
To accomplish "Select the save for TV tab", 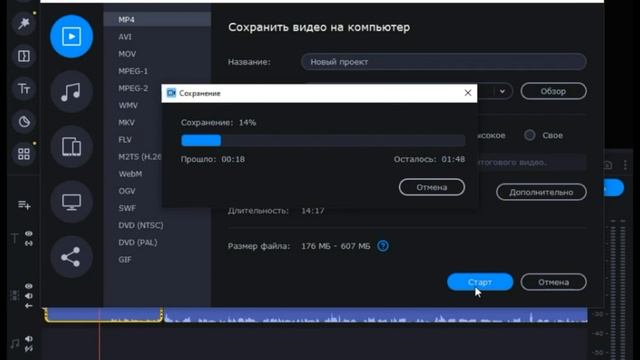I will click(x=71, y=202).
